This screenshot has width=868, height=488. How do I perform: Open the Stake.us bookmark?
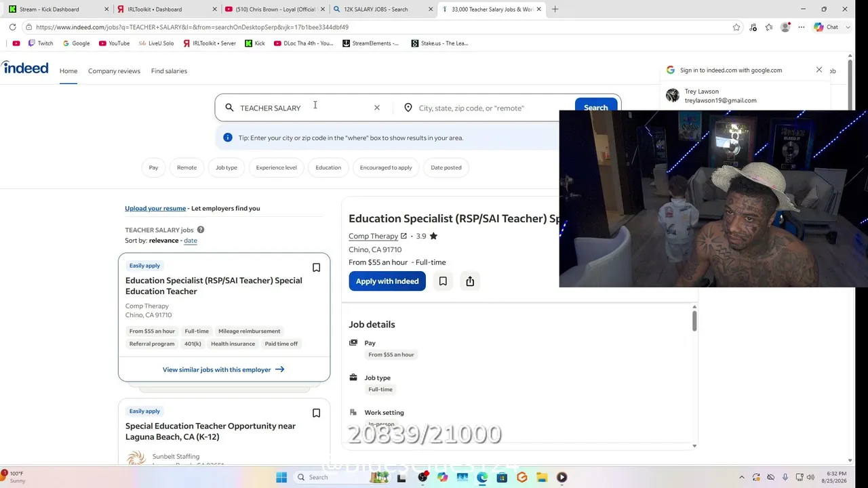click(x=440, y=43)
